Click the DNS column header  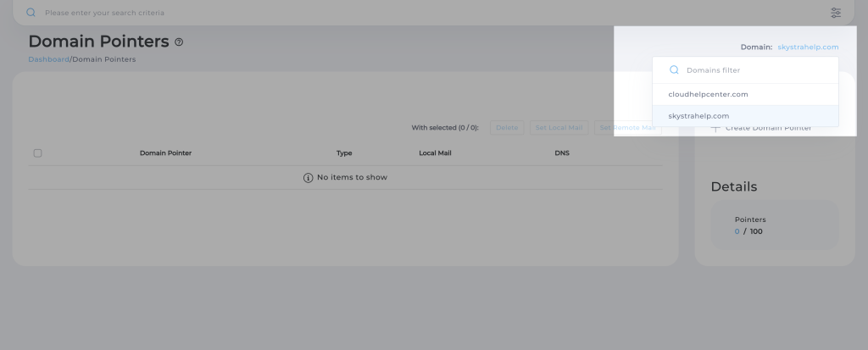coord(562,153)
